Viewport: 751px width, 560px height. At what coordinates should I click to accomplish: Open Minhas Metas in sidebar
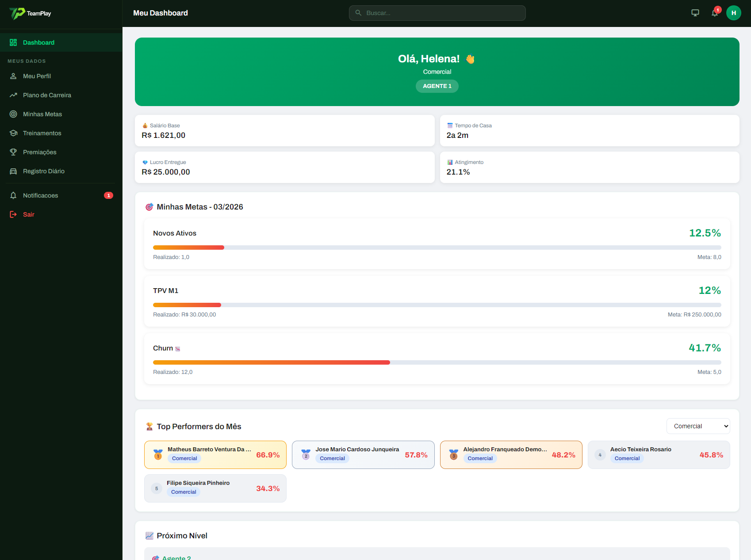pos(61,114)
